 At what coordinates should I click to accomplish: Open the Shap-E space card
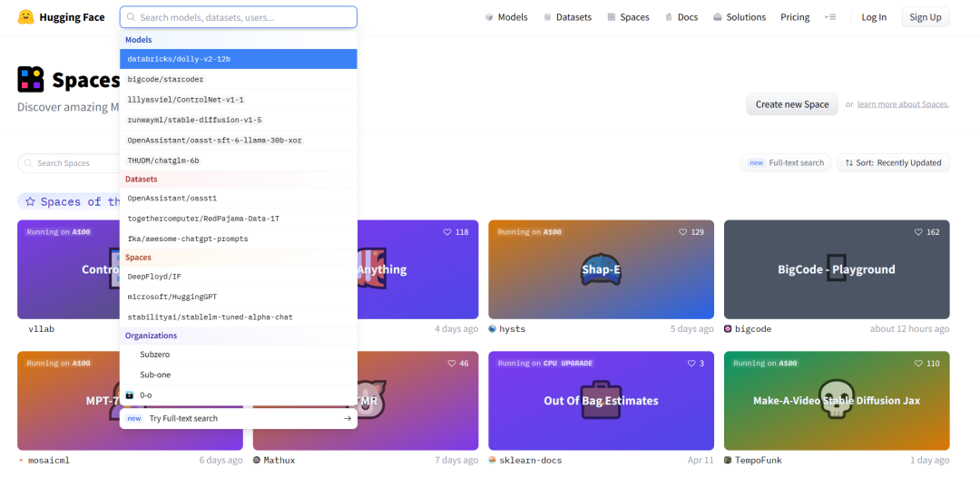click(x=601, y=269)
